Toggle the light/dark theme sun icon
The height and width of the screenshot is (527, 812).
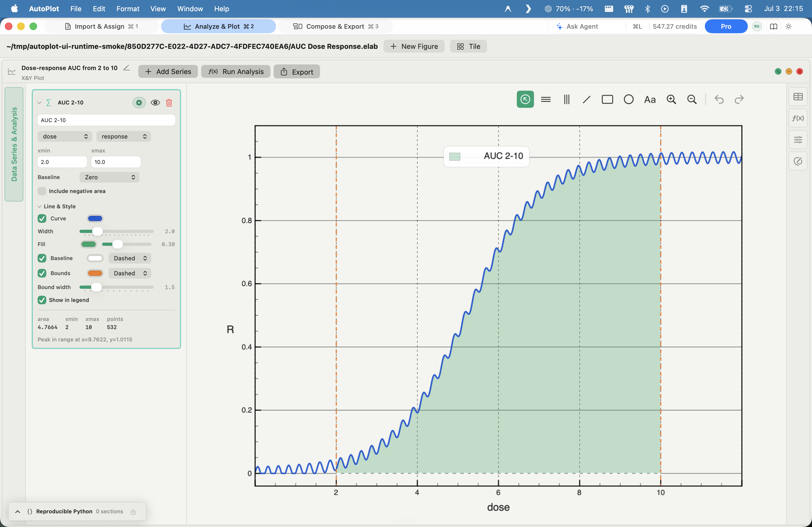coord(788,26)
